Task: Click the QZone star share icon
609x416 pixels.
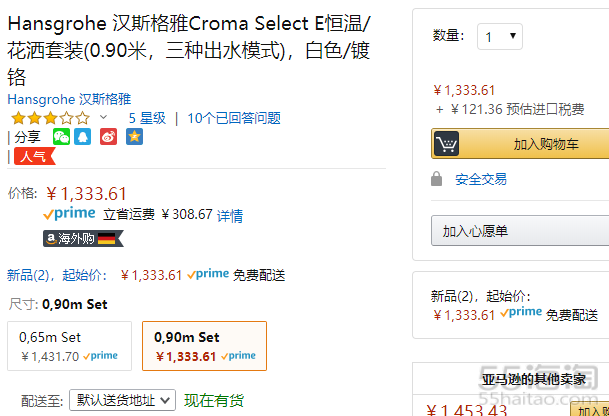Action: tap(133, 136)
